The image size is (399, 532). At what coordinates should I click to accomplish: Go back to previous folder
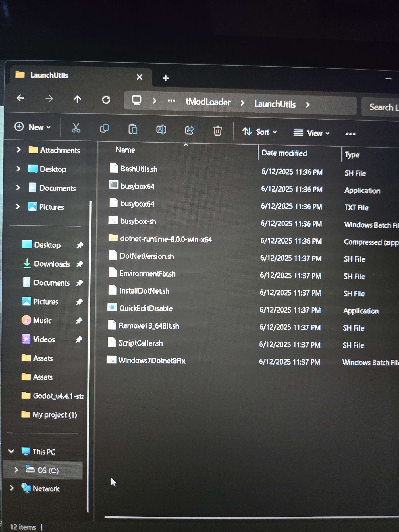point(21,98)
